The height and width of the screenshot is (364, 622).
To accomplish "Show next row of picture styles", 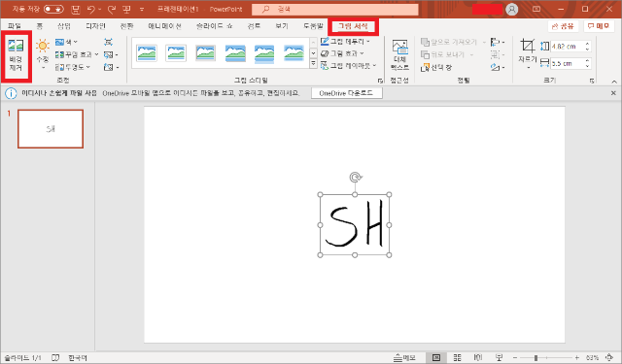I will pyautogui.click(x=313, y=53).
